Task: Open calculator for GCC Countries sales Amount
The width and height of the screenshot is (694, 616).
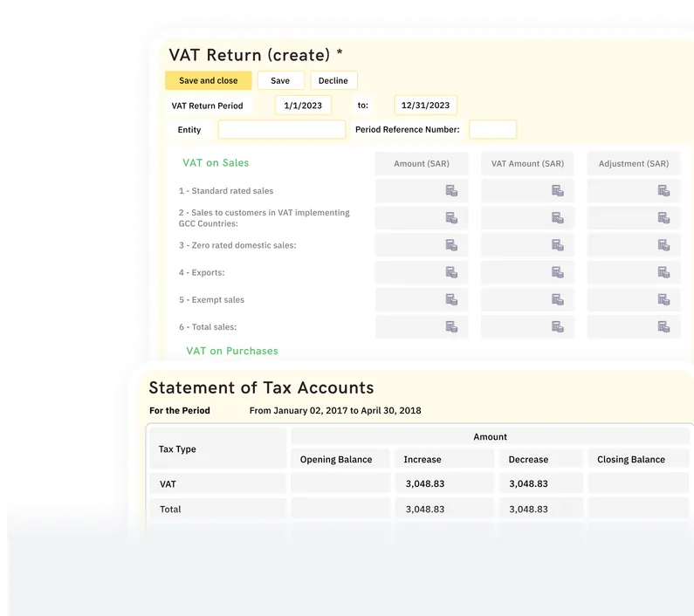Action: click(x=451, y=218)
